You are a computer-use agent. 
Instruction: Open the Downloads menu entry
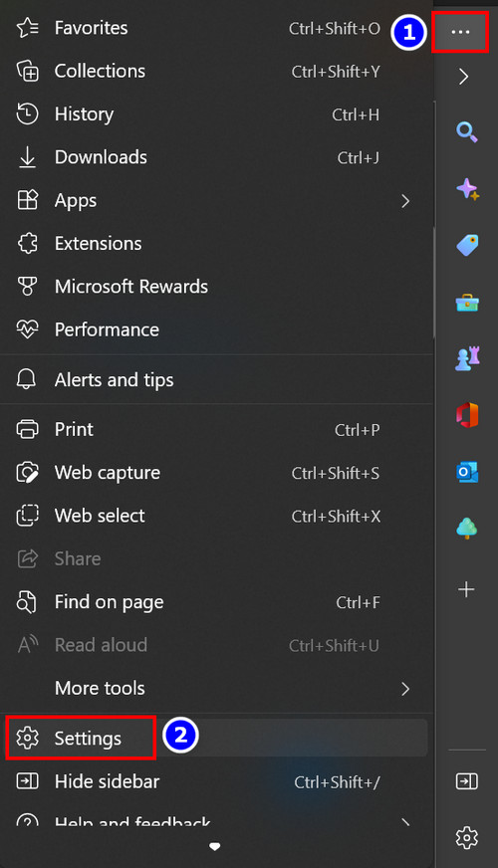pos(216,157)
